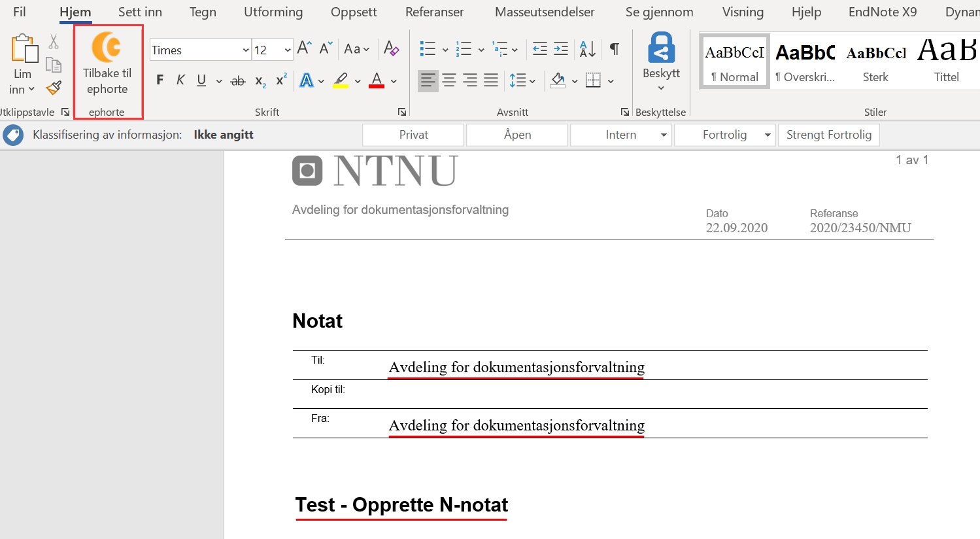This screenshot has height=539, width=980.
Task: Open the Fil tab
Action: tap(20, 12)
